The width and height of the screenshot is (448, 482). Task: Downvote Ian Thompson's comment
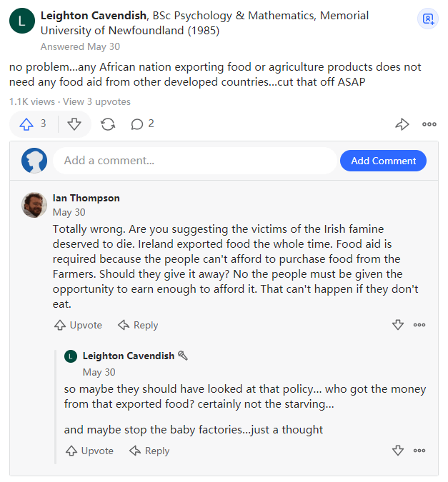398,325
